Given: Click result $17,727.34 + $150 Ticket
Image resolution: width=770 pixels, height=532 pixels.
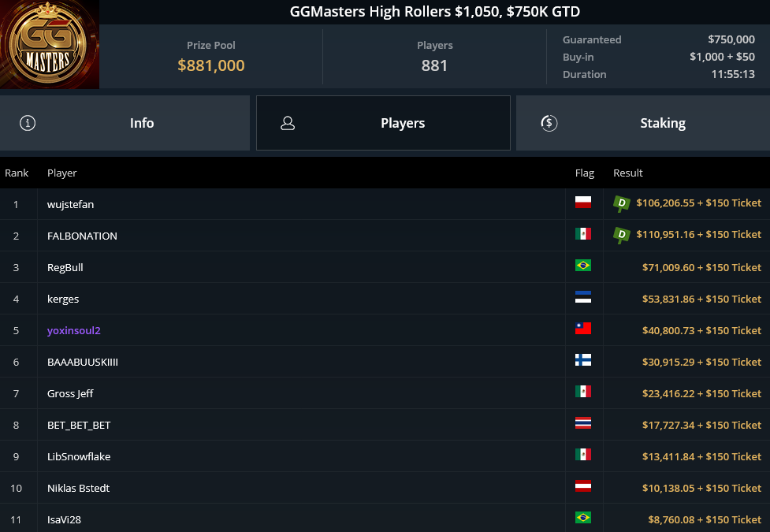Looking at the screenshot, I should click(701, 425).
